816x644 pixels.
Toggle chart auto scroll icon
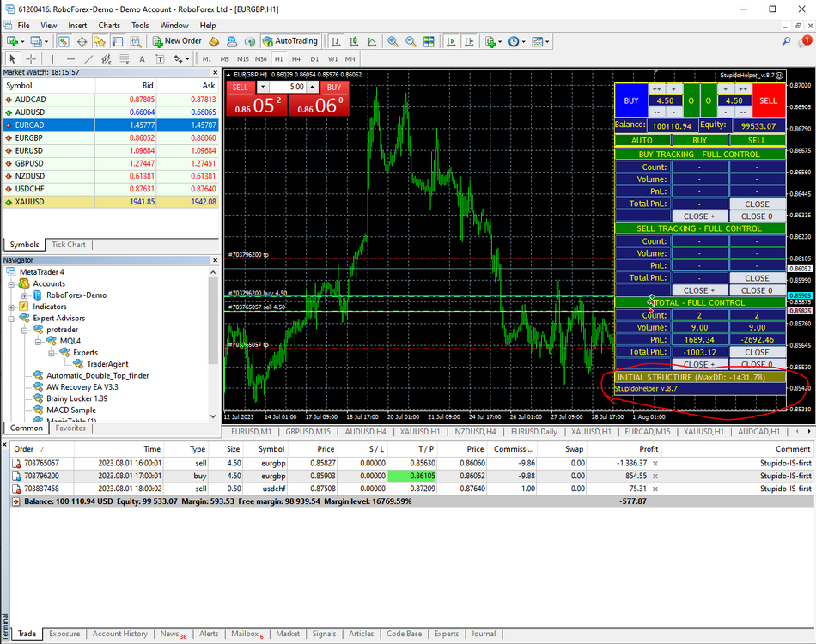[451, 41]
